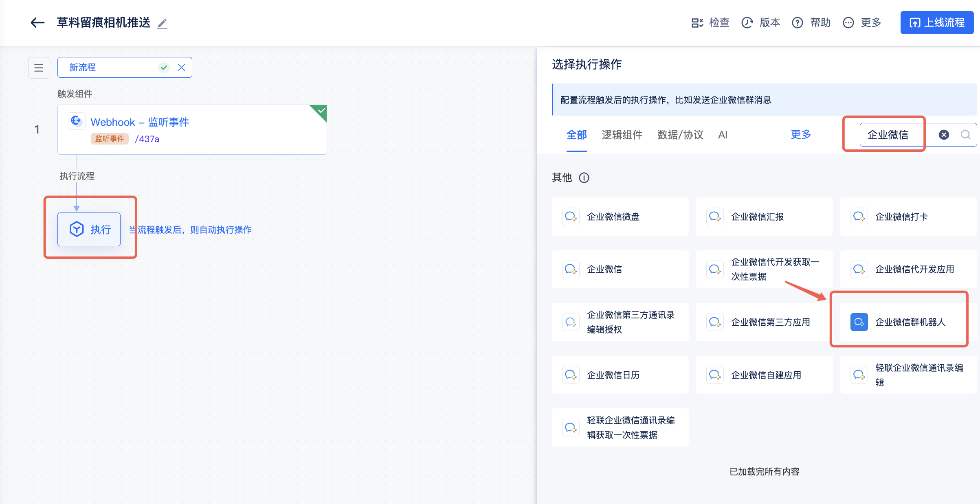Switch to the 全部 tab
The image size is (980, 504).
pyautogui.click(x=576, y=135)
